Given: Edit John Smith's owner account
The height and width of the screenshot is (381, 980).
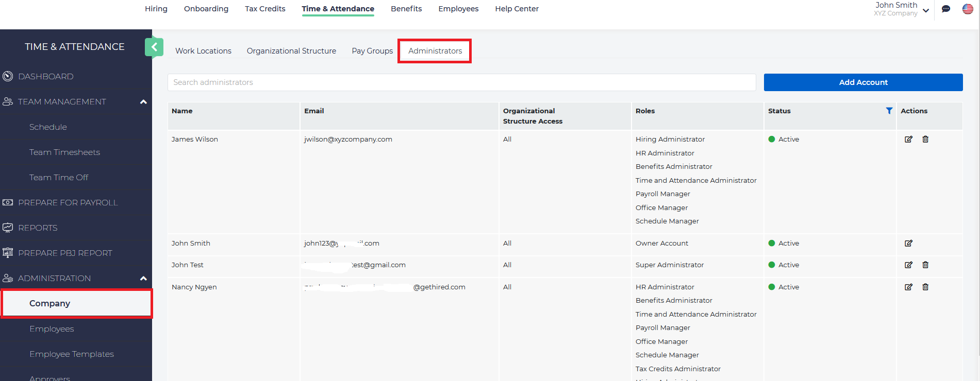Looking at the screenshot, I should (908, 243).
